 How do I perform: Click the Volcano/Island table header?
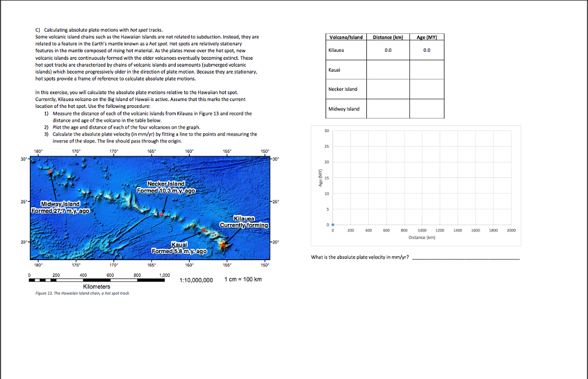(346, 37)
